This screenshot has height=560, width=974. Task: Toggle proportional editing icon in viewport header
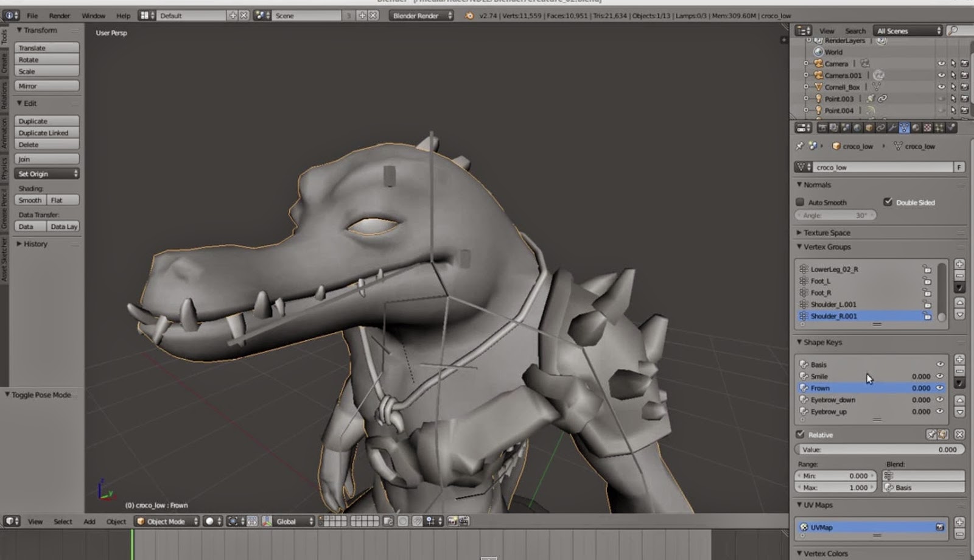click(403, 521)
